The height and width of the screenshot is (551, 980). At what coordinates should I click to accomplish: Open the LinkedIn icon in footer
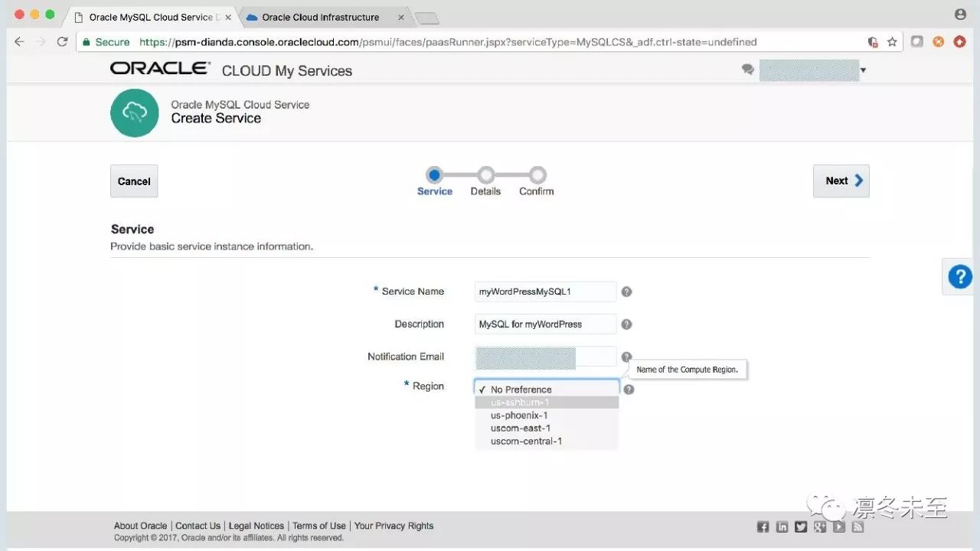pos(782,527)
